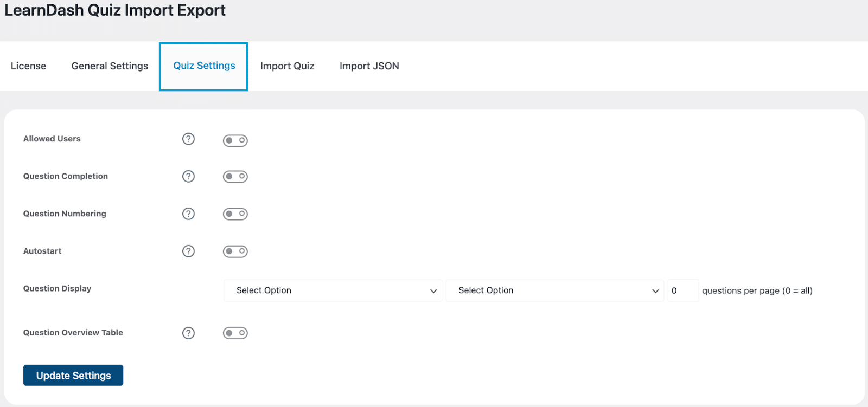Switch to the License tab
This screenshot has height=407, width=868.
28,66
